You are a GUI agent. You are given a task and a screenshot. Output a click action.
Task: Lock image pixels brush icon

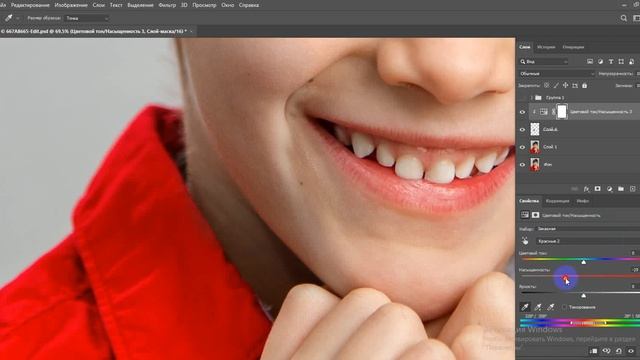click(x=556, y=85)
